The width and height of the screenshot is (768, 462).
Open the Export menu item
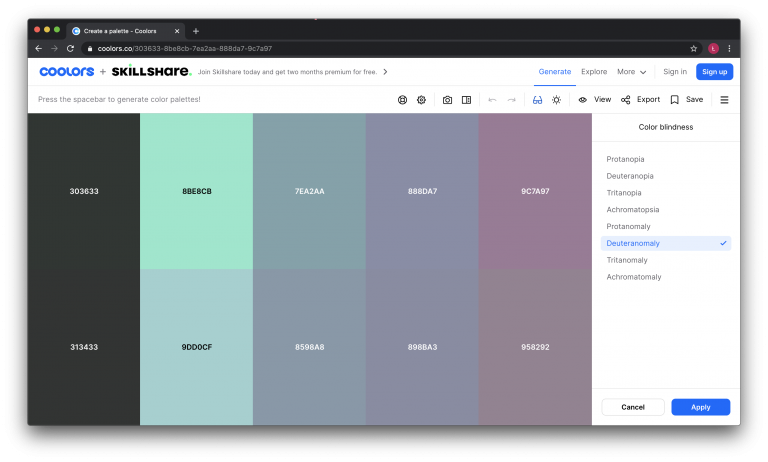(640, 100)
